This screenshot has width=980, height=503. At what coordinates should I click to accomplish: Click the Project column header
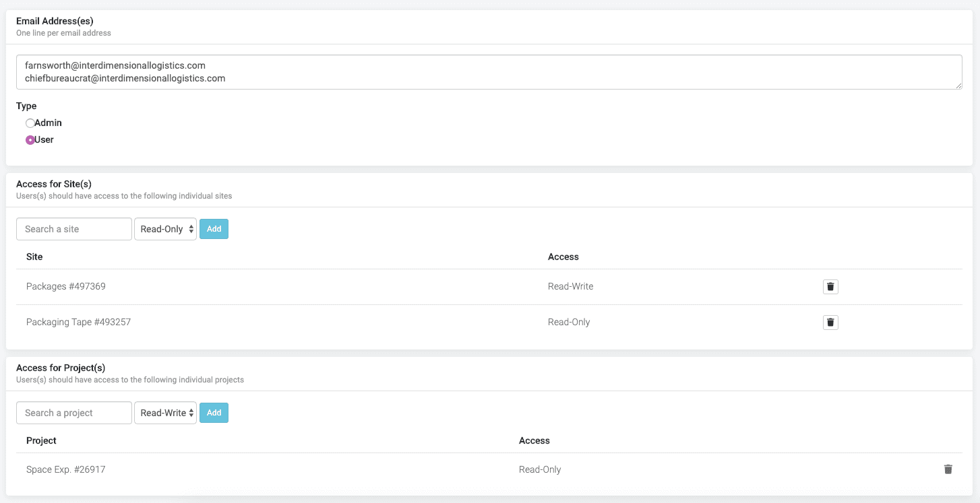[x=41, y=440]
